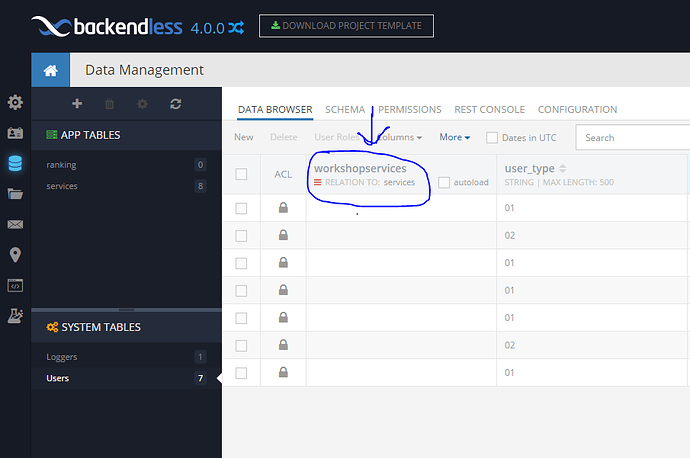Image resolution: width=690 pixels, height=458 pixels.
Task: Open table settings gear icon
Action: click(142, 104)
